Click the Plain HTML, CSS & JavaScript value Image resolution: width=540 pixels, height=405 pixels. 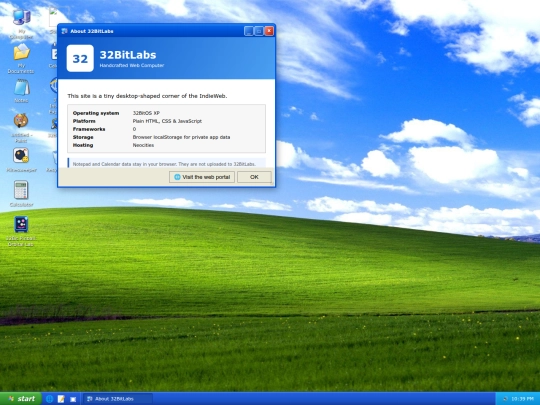(167, 121)
